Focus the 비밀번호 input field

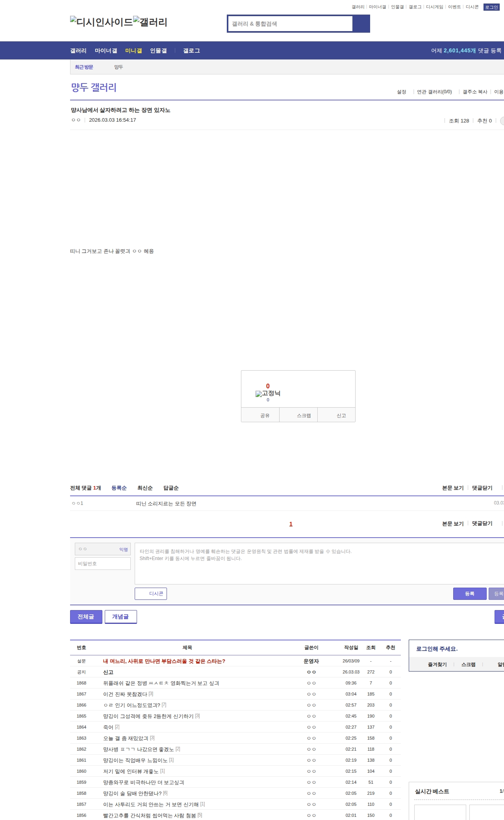pos(102,564)
